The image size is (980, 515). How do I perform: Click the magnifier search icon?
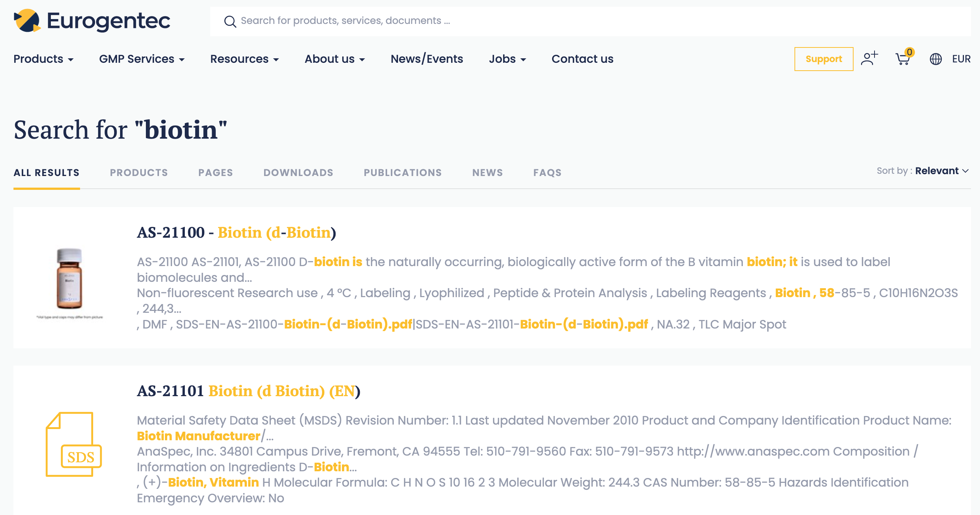[x=230, y=21]
